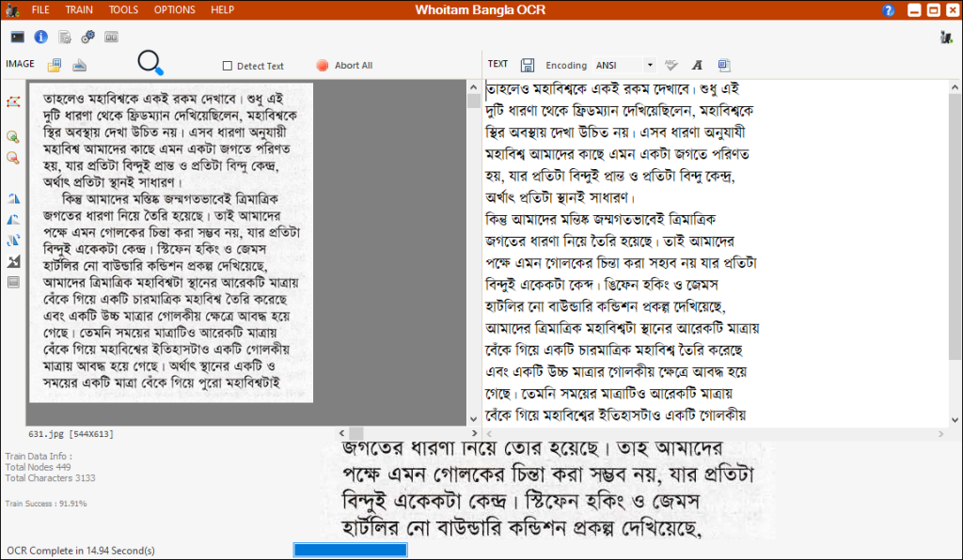Copy recognized text using the copy icon

(x=723, y=65)
